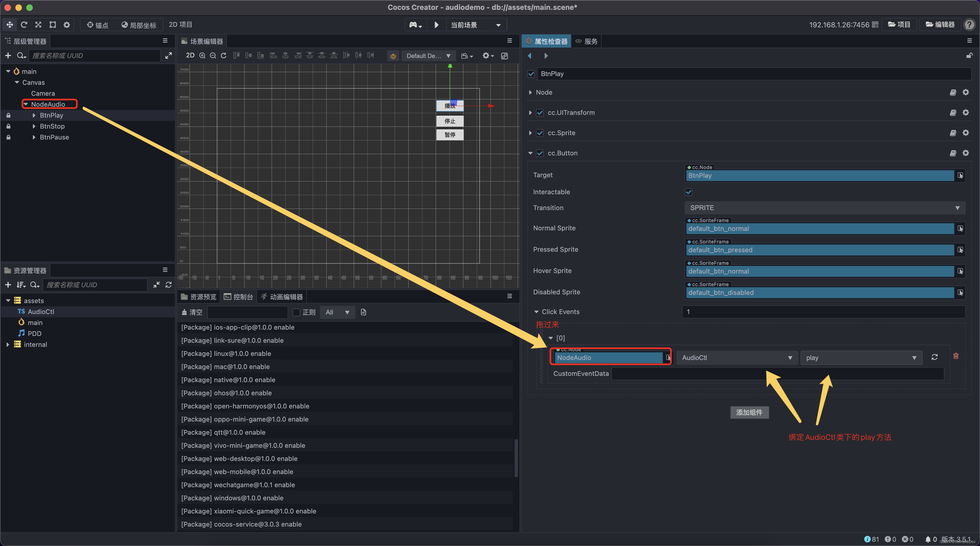Open the cc.Button component settings gear
Image resolution: width=980 pixels, height=546 pixels.
point(966,153)
